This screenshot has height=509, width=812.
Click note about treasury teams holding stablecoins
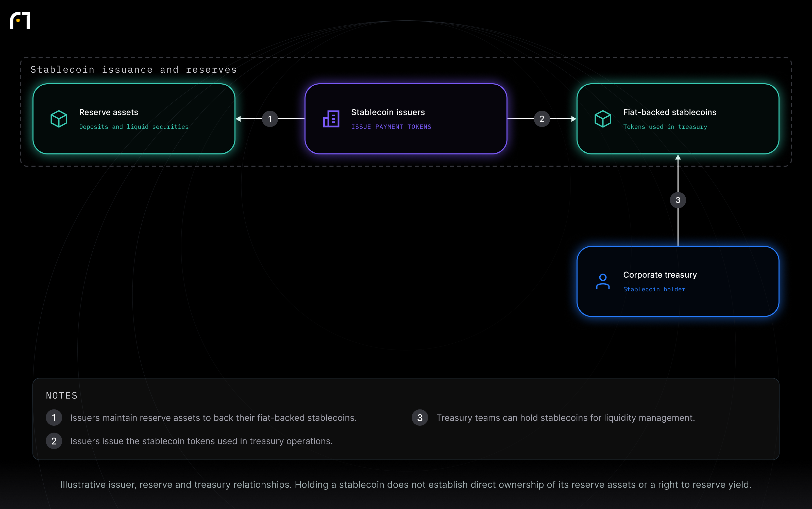pyautogui.click(x=566, y=418)
